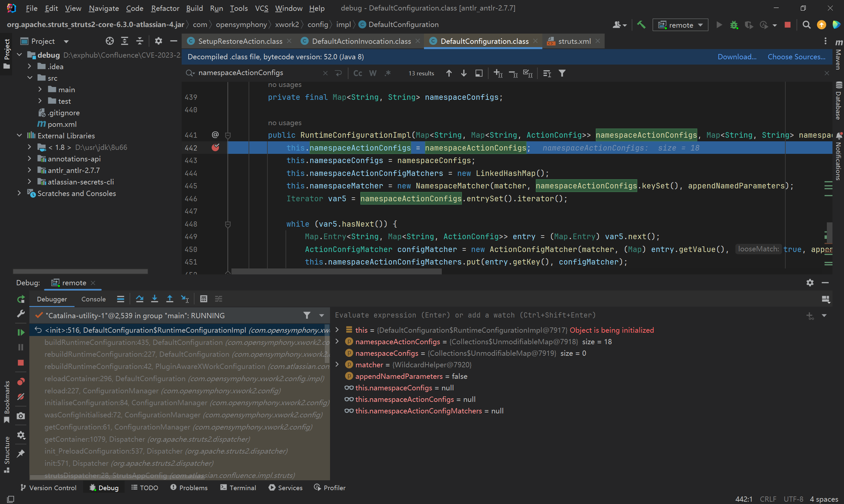Filter the threads list funnel icon
Screen dimensions: 844x504
pyautogui.click(x=307, y=316)
